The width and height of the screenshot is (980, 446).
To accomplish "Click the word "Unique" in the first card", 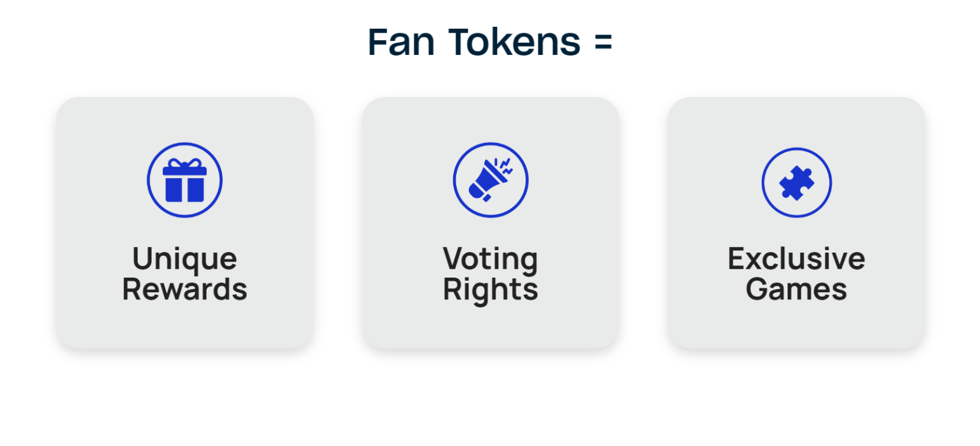I will click(184, 259).
